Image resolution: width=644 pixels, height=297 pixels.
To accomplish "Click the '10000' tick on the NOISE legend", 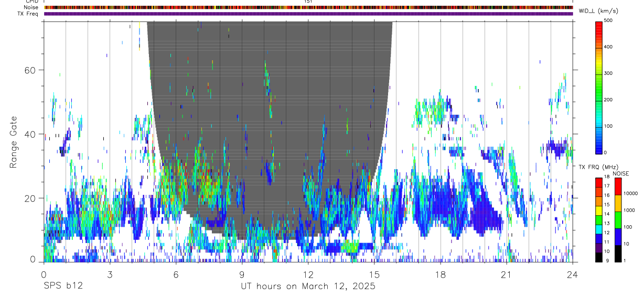I will [x=631, y=193].
